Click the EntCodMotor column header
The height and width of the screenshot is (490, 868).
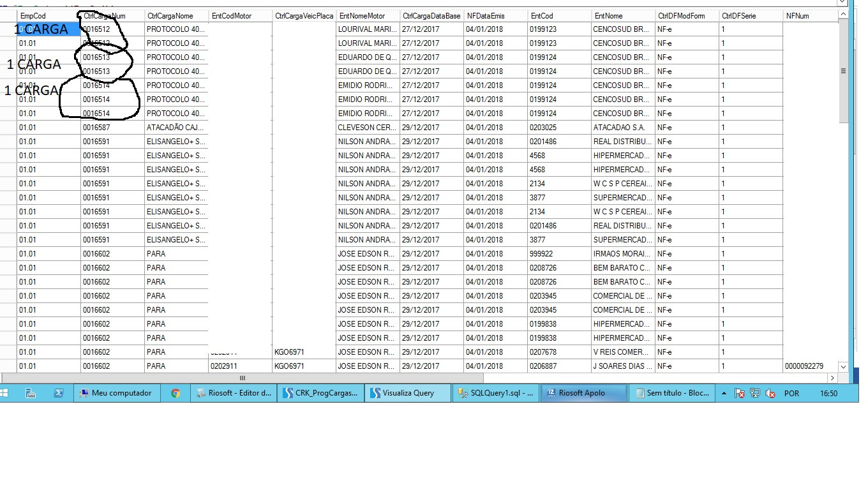coord(240,16)
